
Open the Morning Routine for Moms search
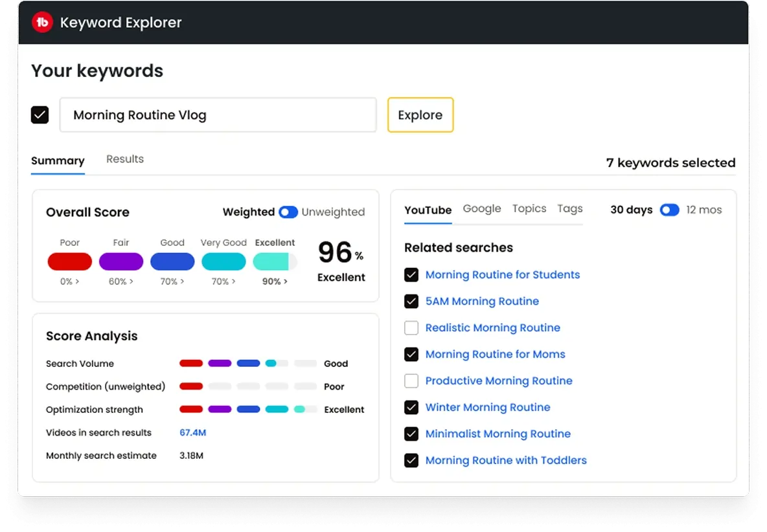click(x=495, y=354)
